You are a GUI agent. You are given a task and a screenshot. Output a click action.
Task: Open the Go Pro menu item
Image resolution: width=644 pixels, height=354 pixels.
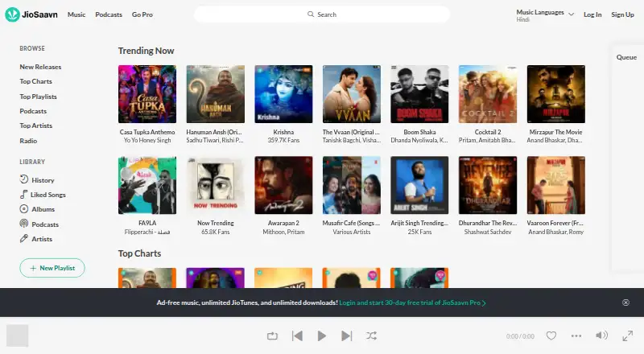pyautogui.click(x=142, y=14)
